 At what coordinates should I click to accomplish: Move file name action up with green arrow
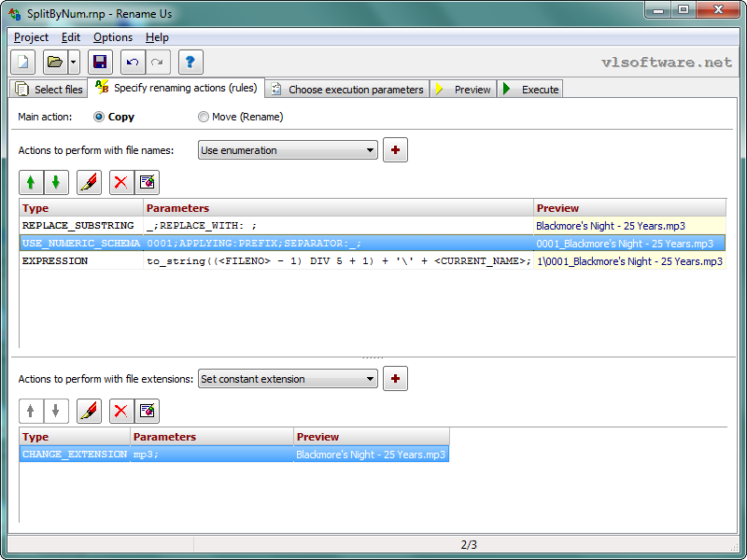(x=32, y=182)
